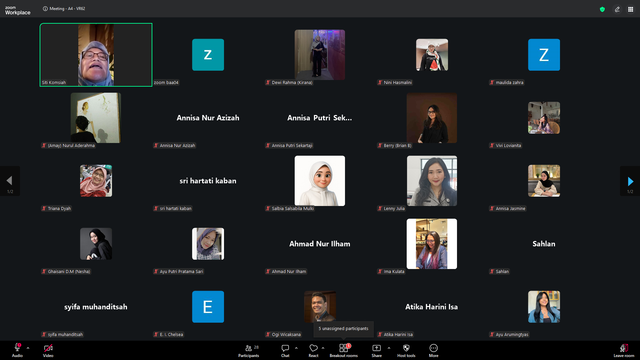Expand Audio options arrow
This screenshot has width=640, height=360.
28,348
